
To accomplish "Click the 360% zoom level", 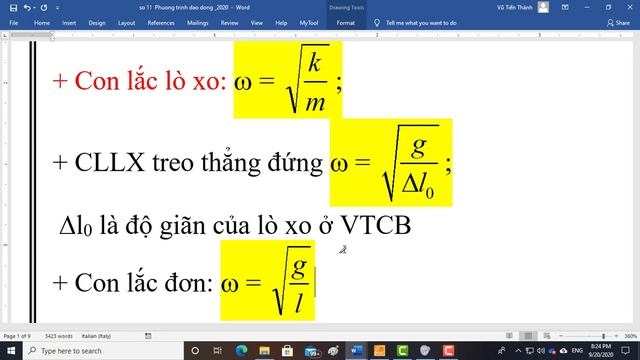I will [x=631, y=336].
